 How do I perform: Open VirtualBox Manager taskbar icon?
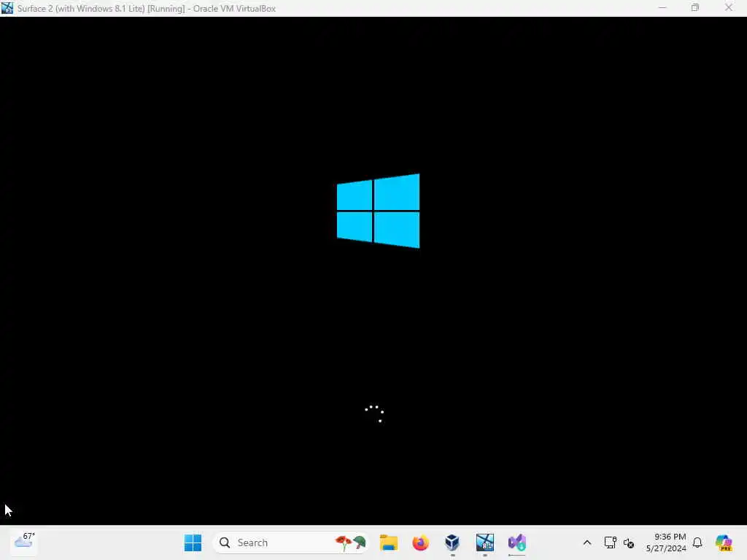452,542
